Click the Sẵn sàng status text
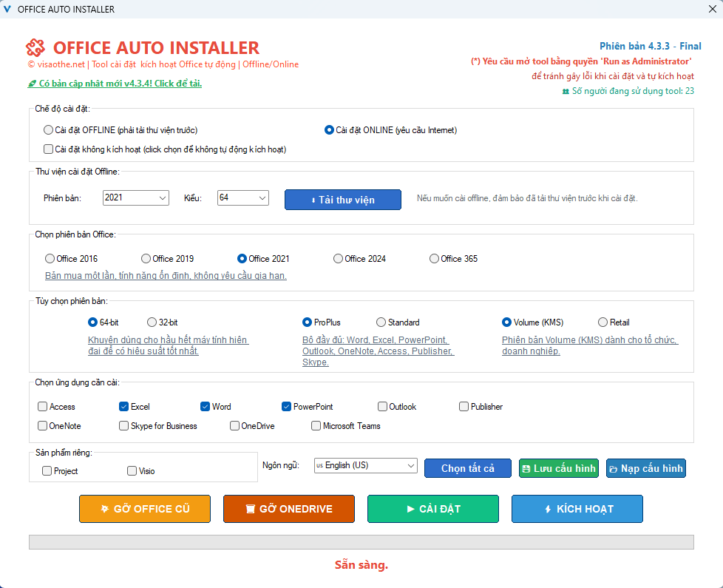 click(x=361, y=564)
